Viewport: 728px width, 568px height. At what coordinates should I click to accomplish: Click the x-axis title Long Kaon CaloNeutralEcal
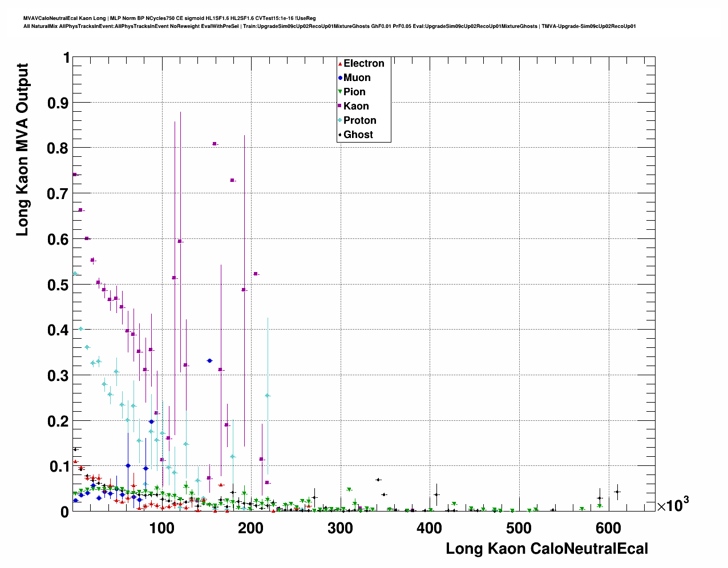click(547, 549)
